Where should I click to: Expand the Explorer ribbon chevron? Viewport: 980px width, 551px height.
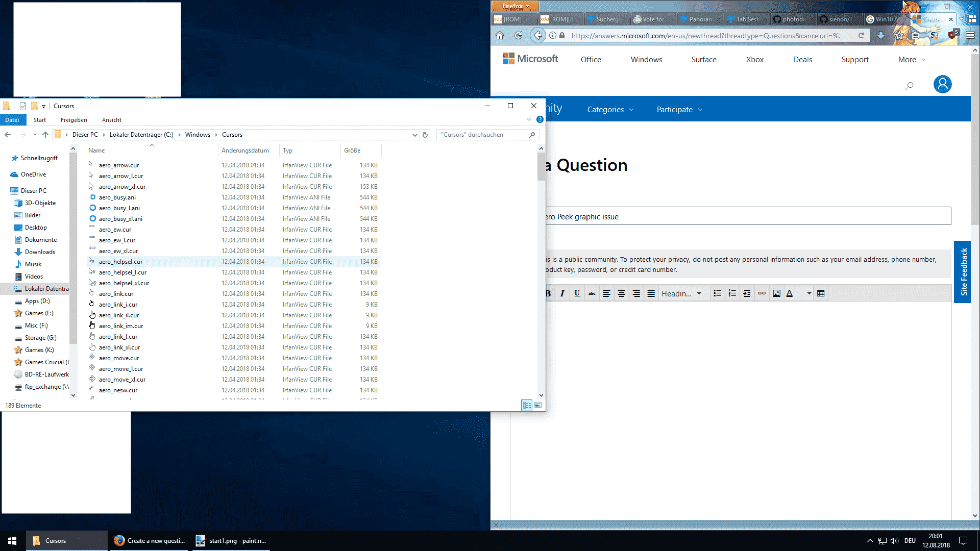point(529,119)
